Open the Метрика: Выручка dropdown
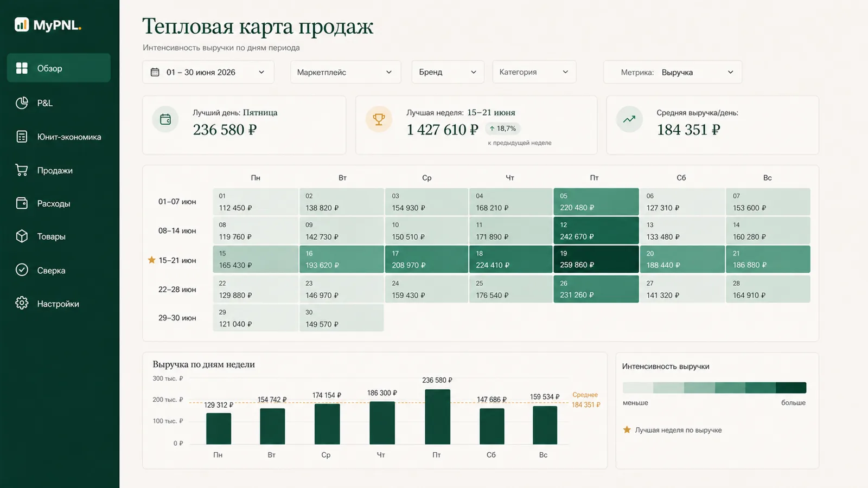The width and height of the screenshot is (868, 488). pyautogui.click(x=673, y=72)
